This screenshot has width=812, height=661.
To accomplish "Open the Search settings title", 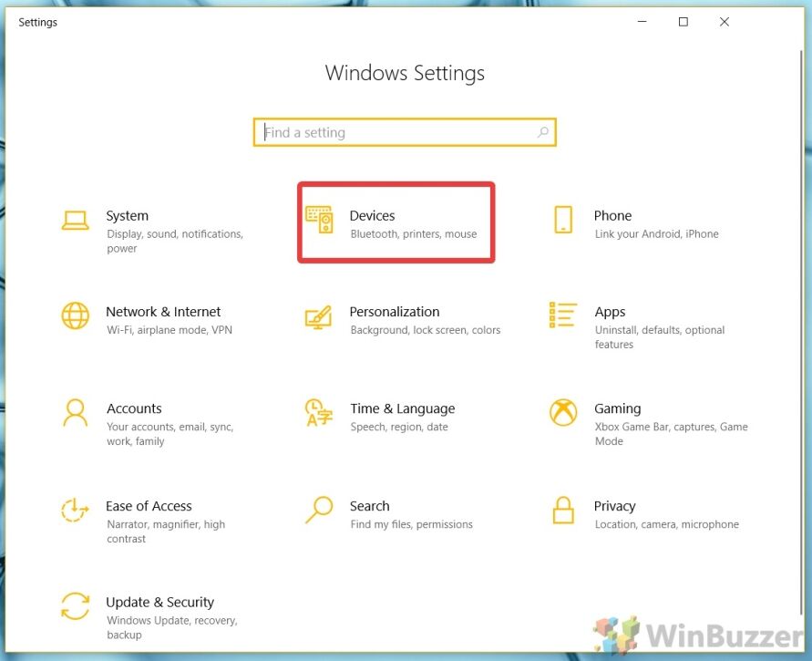I will click(x=369, y=506).
